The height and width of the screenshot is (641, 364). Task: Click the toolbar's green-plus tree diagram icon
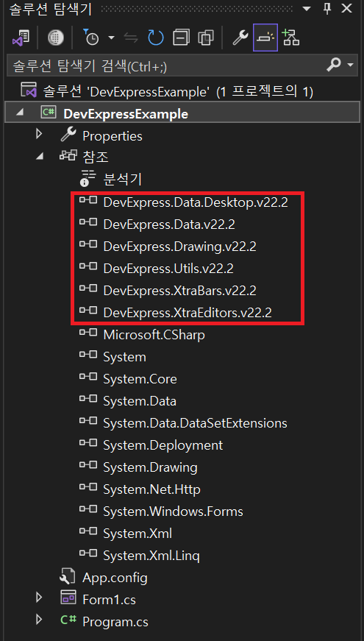pos(291,38)
